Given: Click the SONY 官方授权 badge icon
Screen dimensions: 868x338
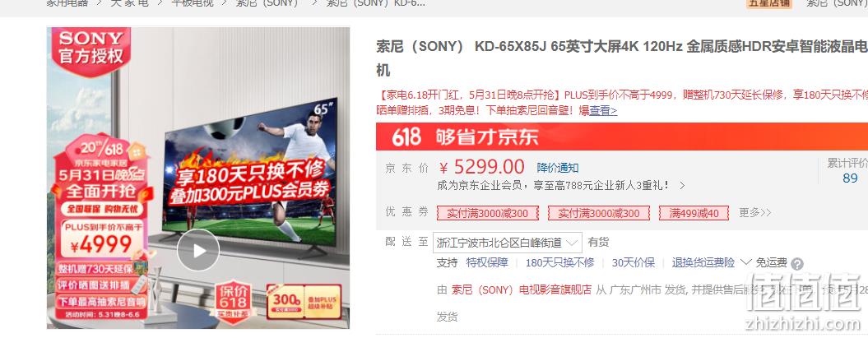Looking at the screenshot, I should (91, 48).
